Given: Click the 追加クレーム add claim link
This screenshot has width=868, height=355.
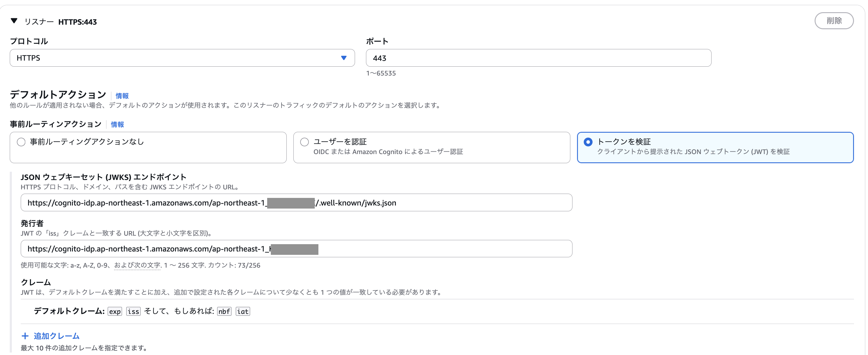Looking at the screenshot, I should point(56,336).
